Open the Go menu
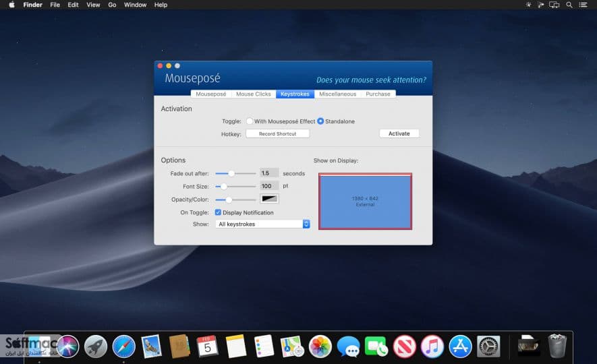The height and width of the screenshot is (364, 597). tap(112, 5)
